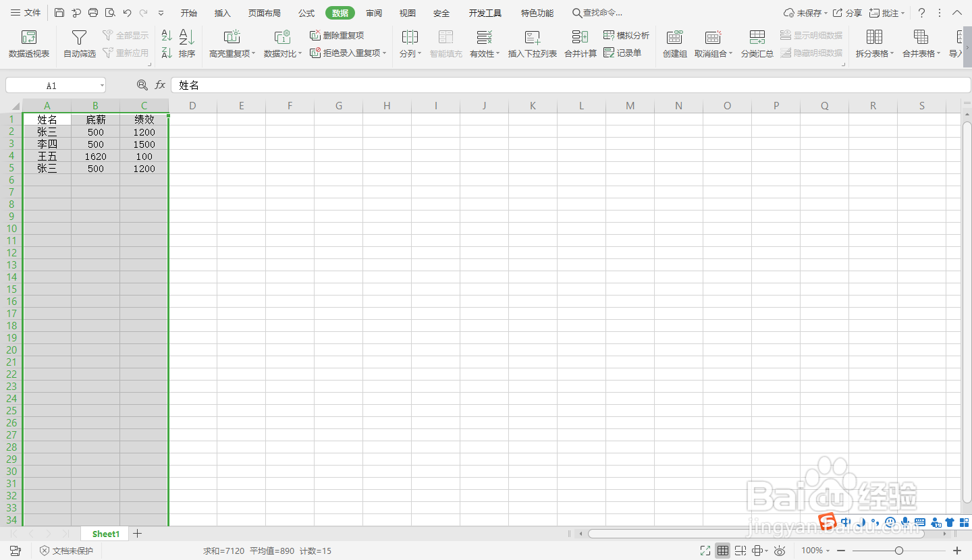Select the Sheet1 tab
This screenshot has height=560, width=972.
point(106,534)
